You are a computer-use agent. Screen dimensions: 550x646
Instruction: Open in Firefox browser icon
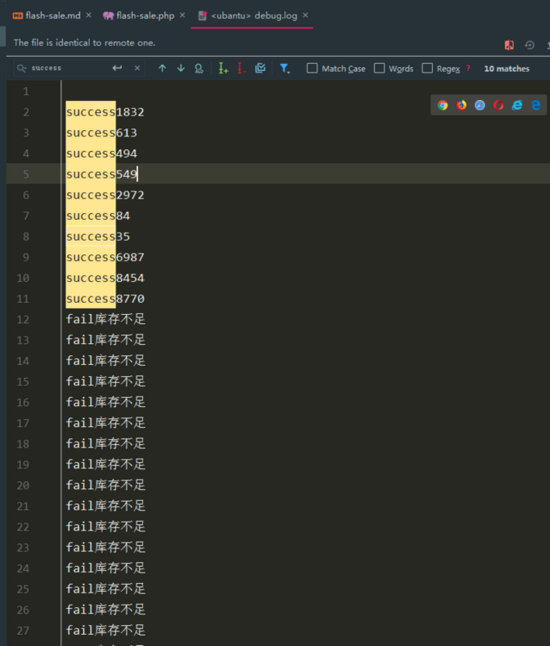pos(461,105)
